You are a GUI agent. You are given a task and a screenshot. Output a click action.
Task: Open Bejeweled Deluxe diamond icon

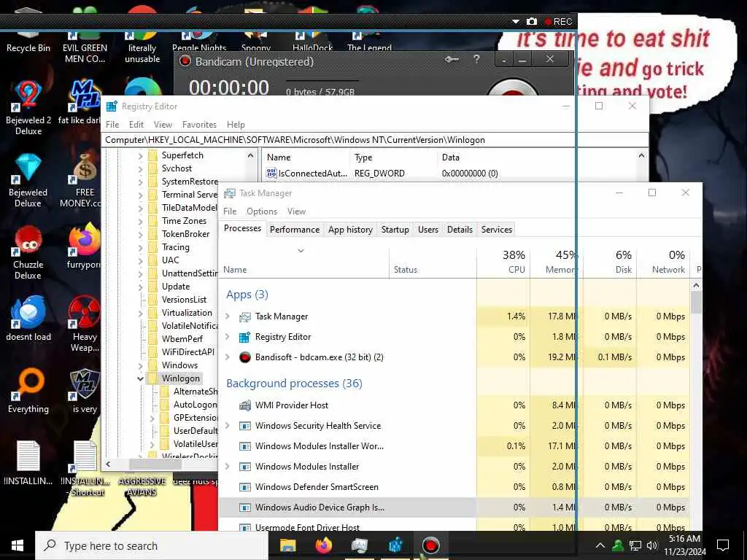(x=28, y=180)
